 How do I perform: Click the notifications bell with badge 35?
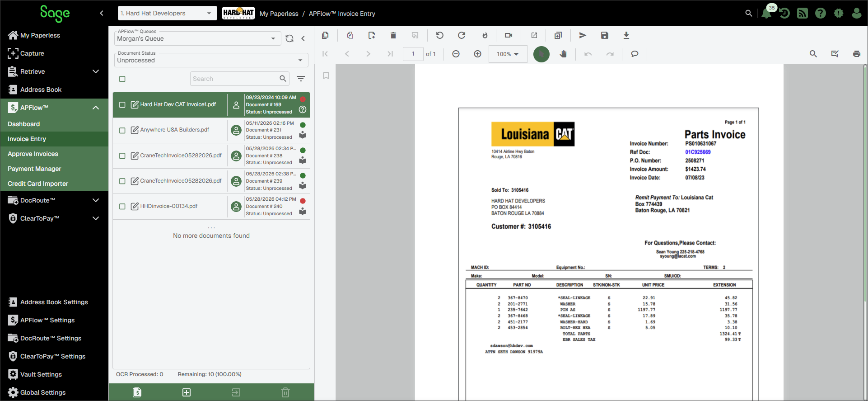(766, 13)
